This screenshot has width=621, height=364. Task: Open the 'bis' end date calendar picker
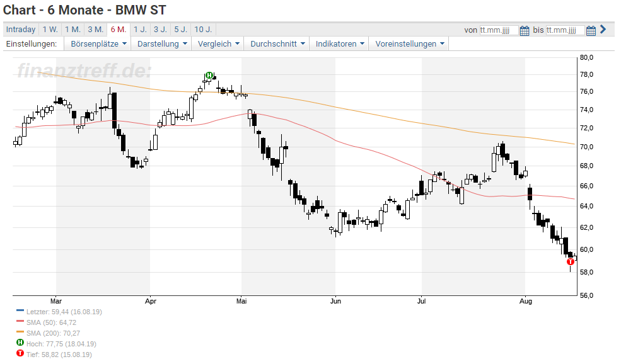[591, 30]
